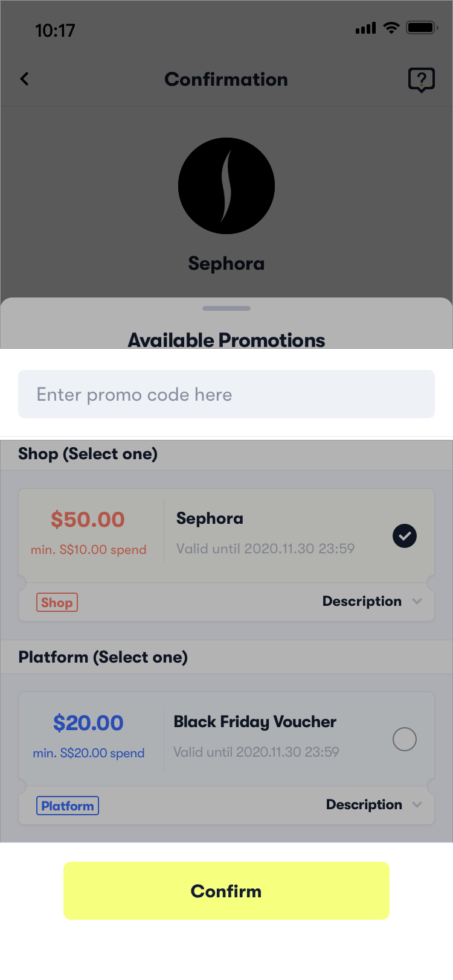Open the help question mark icon
Viewport: 453px width, 980px height.
(422, 80)
